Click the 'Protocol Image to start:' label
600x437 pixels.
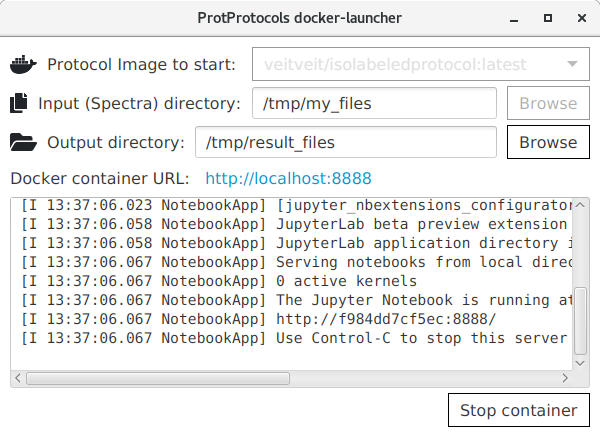[141, 64]
